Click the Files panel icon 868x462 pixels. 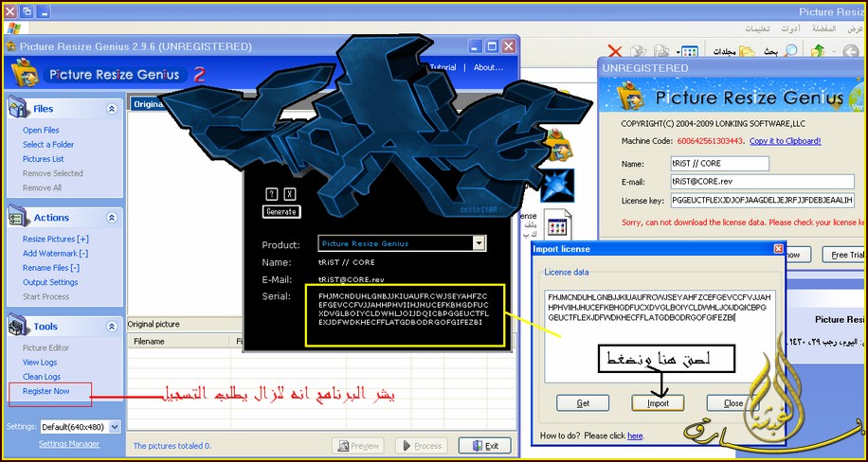pyautogui.click(x=18, y=107)
